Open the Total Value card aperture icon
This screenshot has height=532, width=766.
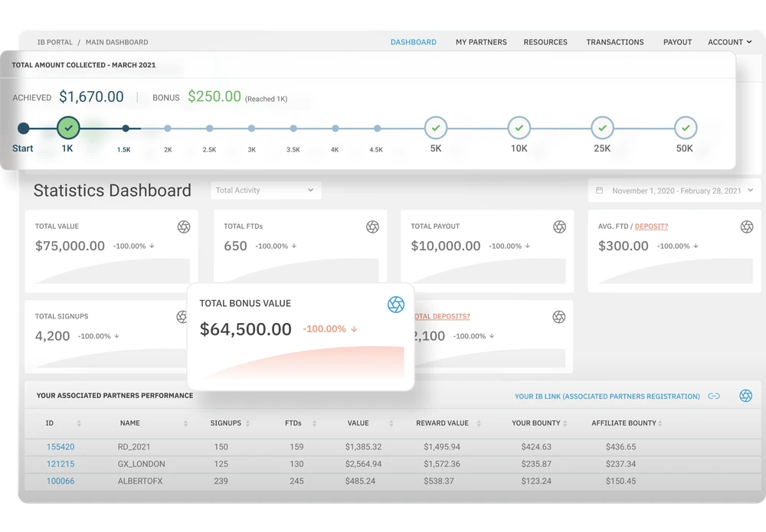tap(184, 227)
